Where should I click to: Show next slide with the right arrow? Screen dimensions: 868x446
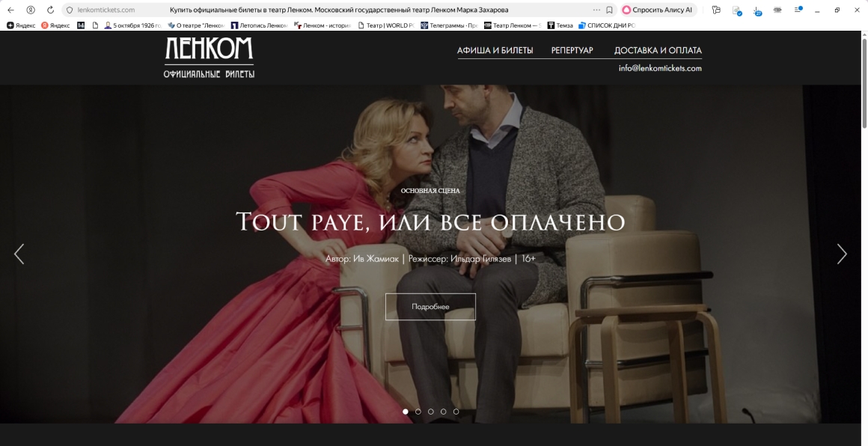[x=842, y=254]
